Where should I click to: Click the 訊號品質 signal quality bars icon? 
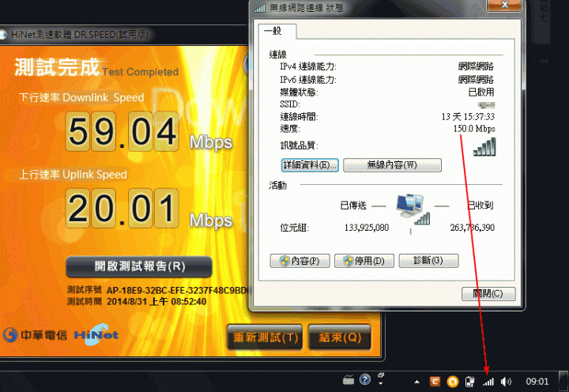click(484, 147)
